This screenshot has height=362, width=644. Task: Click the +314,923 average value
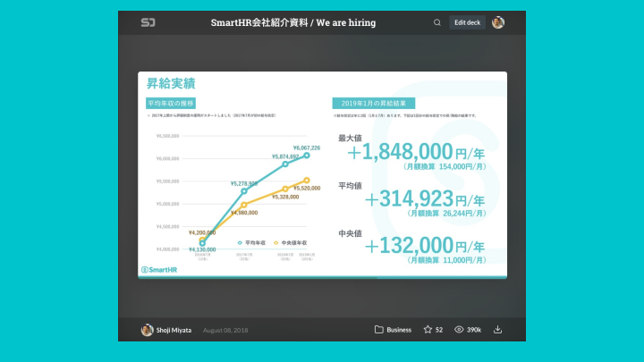coord(409,199)
